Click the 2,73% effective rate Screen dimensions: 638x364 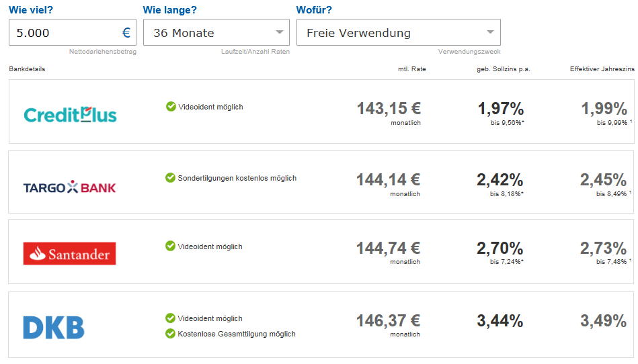coord(603,248)
